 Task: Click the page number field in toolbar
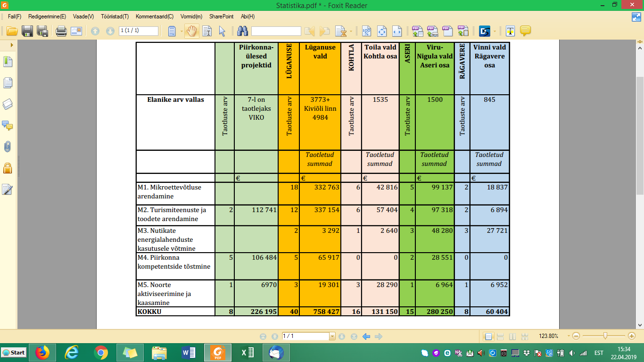click(139, 31)
